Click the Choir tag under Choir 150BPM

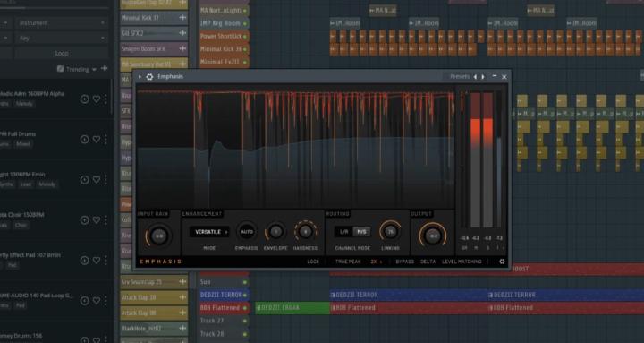pyautogui.click(x=21, y=225)
